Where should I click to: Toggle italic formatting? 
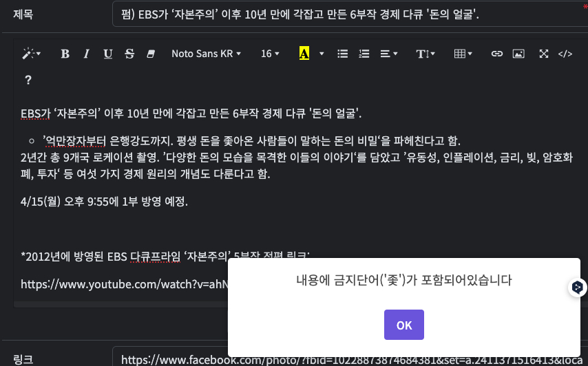[87, 54]
